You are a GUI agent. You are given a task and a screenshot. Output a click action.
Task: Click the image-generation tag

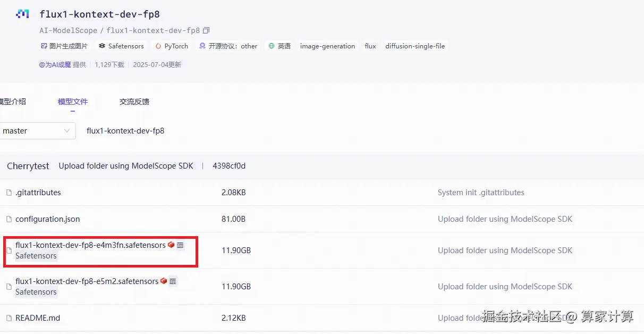click(x=327, y=46)
